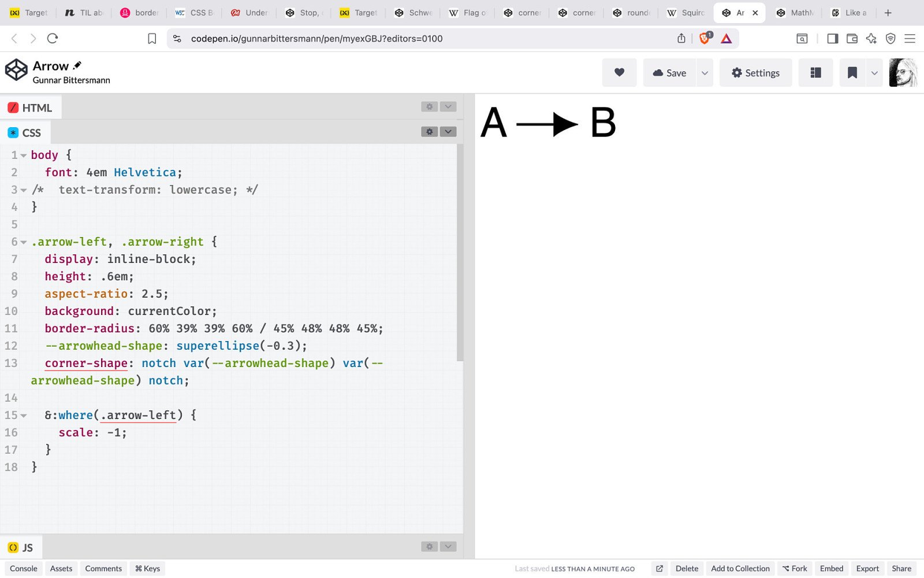Click the Share button
Screen dimensions: 924x578
[x=901, y=569]
